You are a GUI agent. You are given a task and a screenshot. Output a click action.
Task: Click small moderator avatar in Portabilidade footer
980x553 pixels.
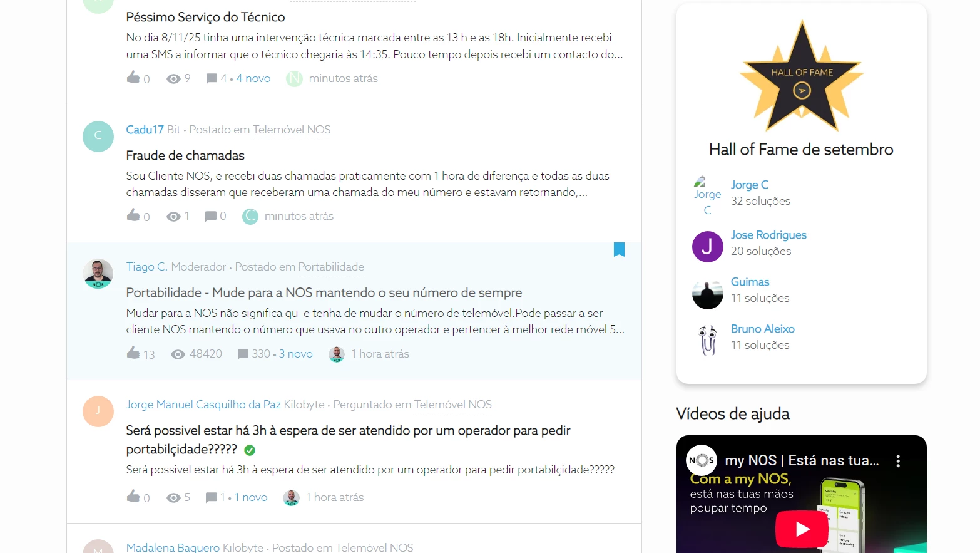[337, 354]
